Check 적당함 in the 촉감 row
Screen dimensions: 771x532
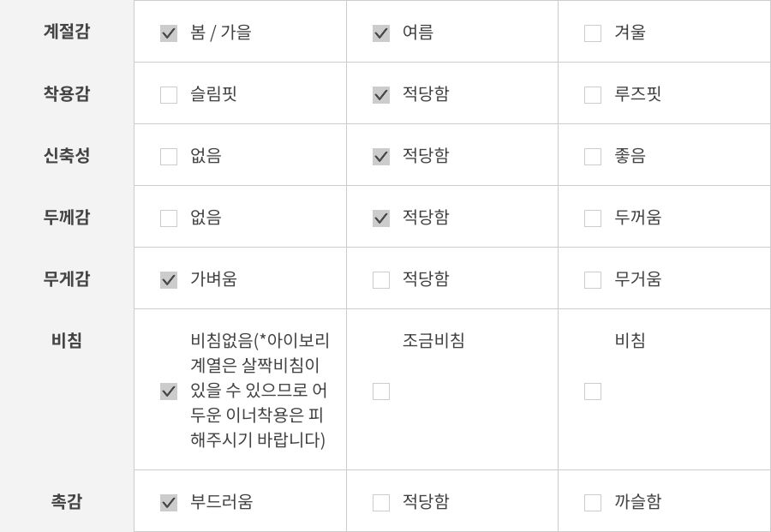click(381, 503)
